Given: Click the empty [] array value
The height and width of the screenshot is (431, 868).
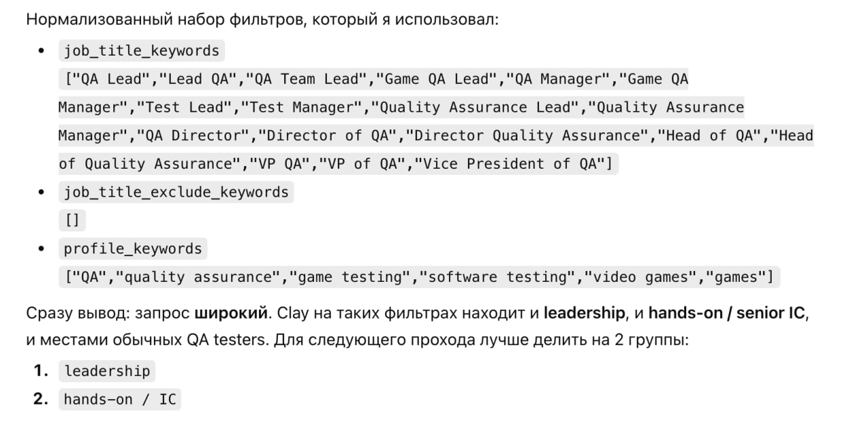Looking at the screenshot, I should pyautogui.click(x=73, y=221).
